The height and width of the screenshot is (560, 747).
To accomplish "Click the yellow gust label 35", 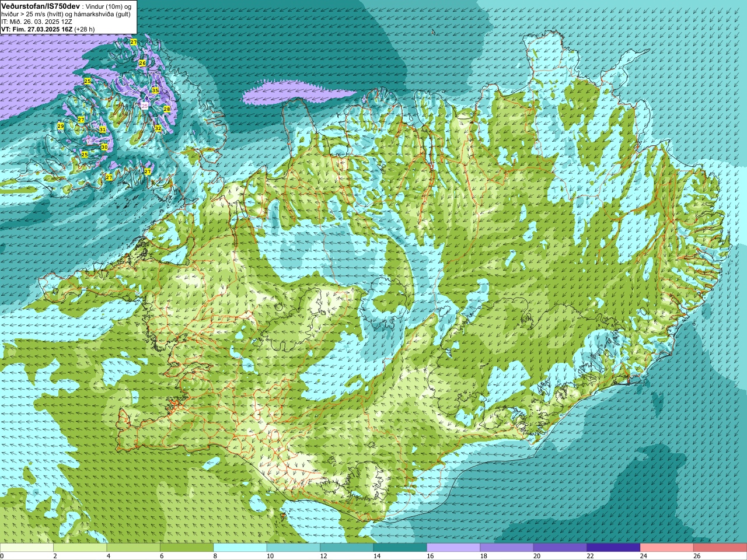I will click(x=155, y=90).
